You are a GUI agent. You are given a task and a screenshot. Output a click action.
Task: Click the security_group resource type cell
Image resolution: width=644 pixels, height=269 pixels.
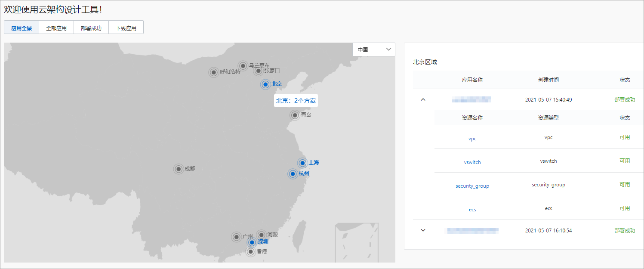point(548,185)
